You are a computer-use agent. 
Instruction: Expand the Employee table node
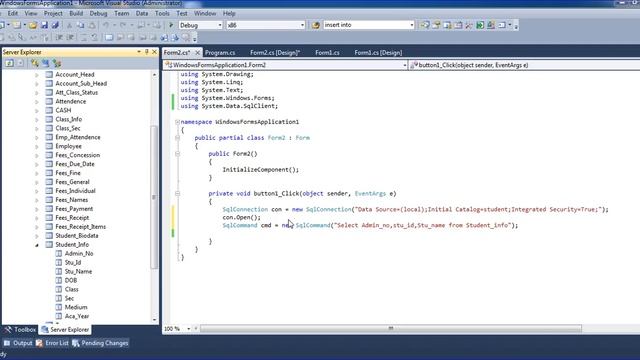[x=37, y=146]
